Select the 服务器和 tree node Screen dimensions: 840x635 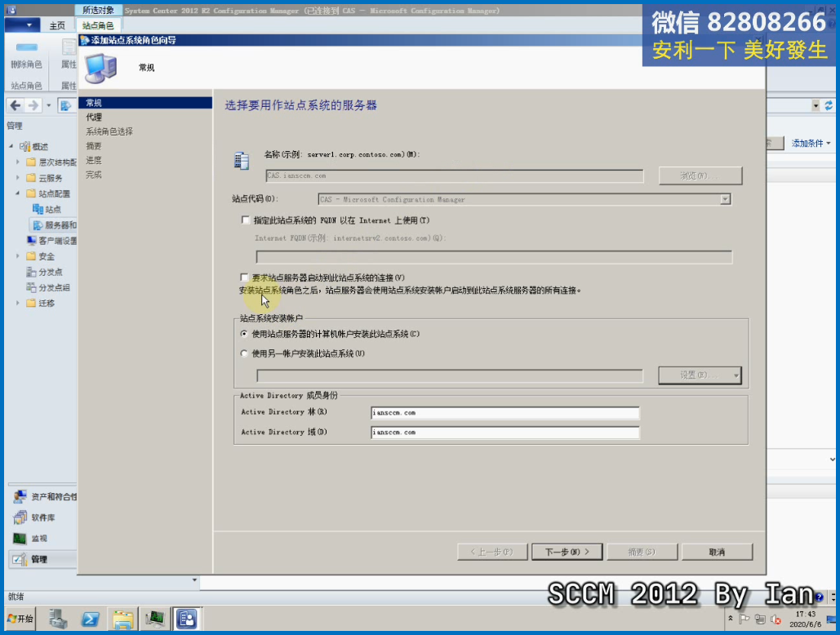55,225
